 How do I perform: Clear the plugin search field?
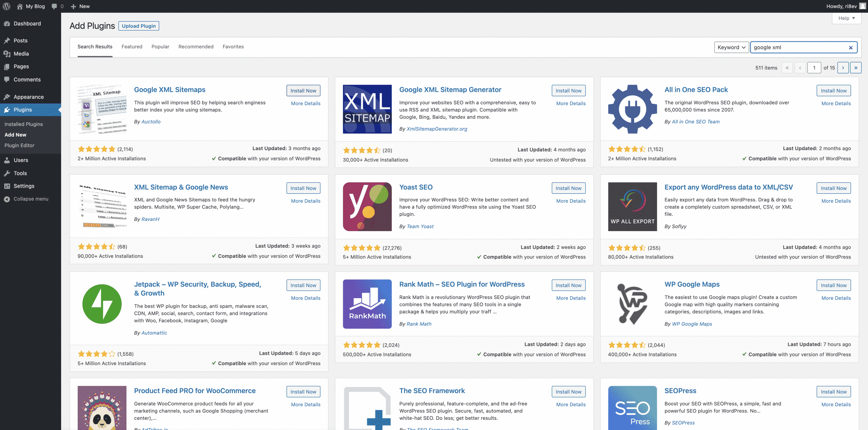pyautogui.click(x=850, y=47)
